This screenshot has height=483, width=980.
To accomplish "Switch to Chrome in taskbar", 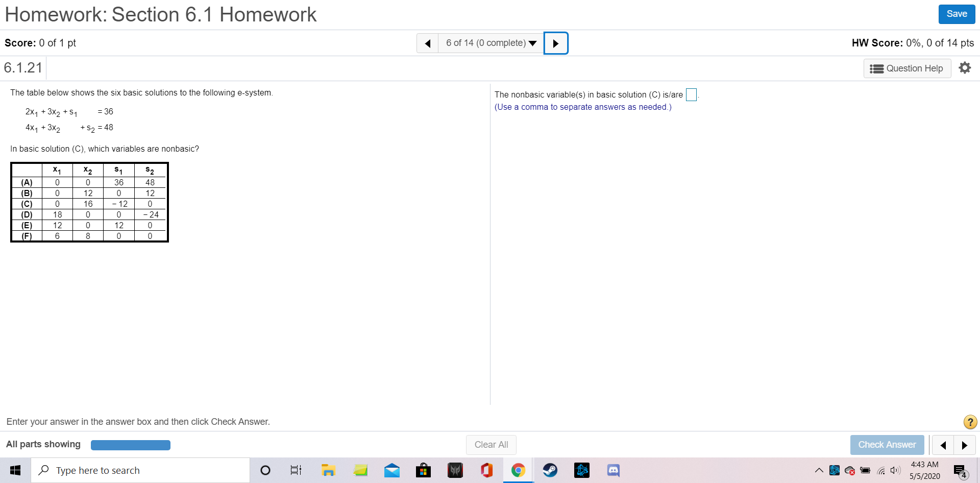I will tap(518, 470).
